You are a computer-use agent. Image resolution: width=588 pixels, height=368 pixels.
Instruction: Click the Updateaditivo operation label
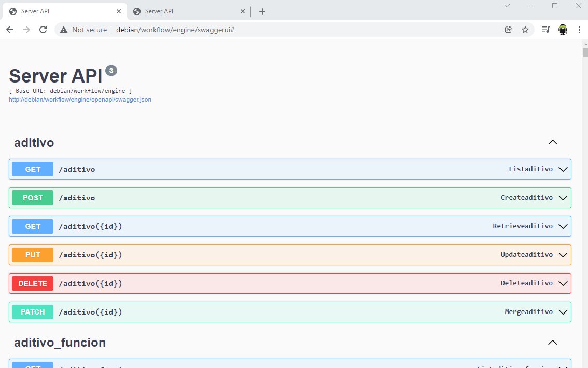[526, 255]
